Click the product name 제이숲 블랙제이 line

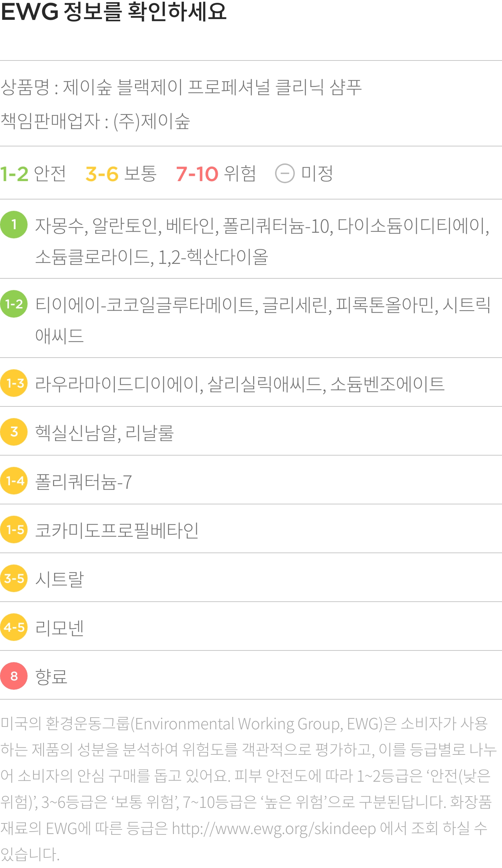pyautogui.click(x=181, y=87)
